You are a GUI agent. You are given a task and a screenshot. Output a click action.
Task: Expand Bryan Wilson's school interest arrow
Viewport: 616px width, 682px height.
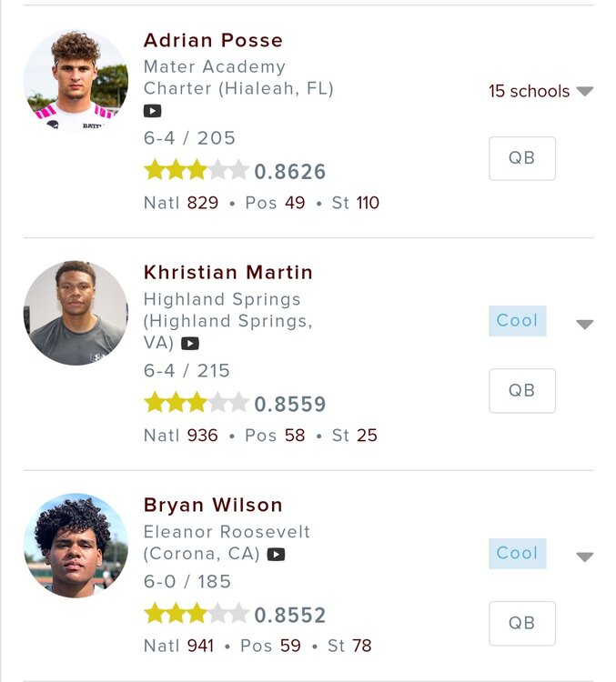click(x=584, y=557)
